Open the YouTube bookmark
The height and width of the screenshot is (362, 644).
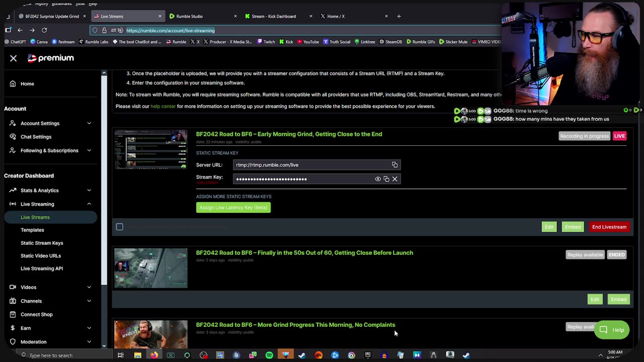308,42
